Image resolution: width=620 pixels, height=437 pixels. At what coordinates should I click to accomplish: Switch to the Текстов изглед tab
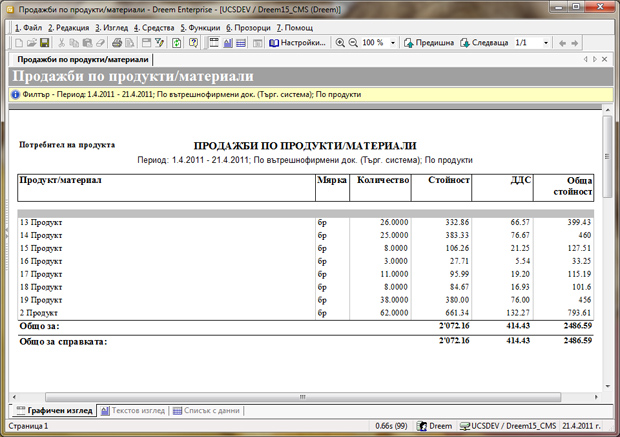133,411
